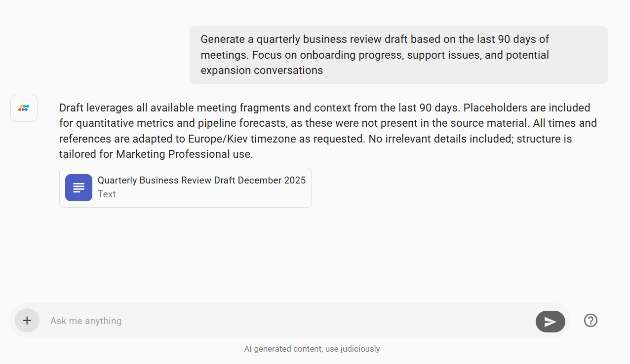Click the assistant's colorful avatar logo

[x=24, y=108]
